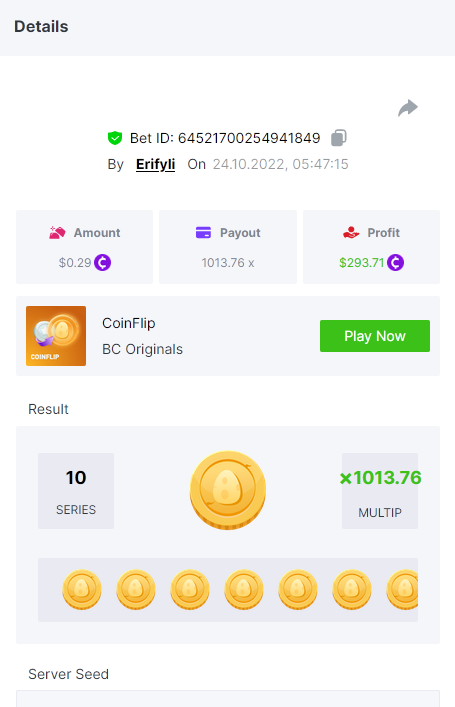The height and width of the screenshot is (707, 455).
Task: Click the Play Now button
Action: click(x=375, y=336)
